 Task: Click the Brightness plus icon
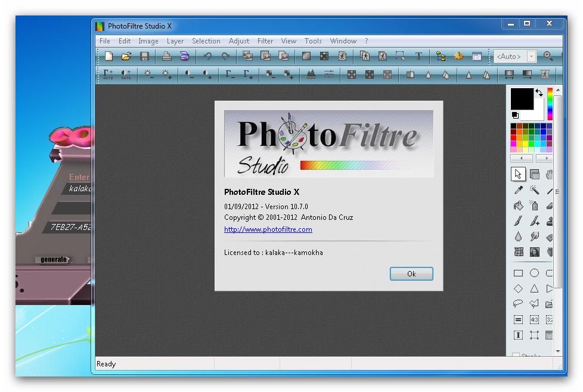click(166, 74)
